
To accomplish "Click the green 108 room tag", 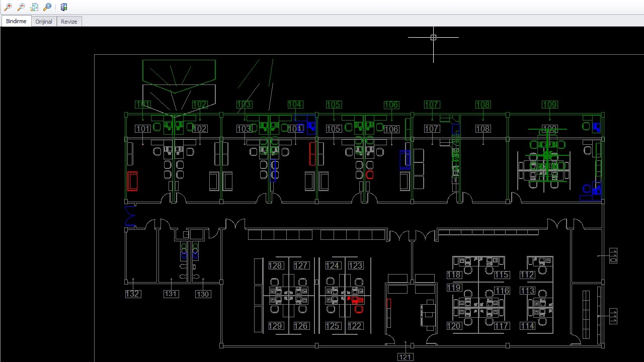I will [x=483, y=105].
